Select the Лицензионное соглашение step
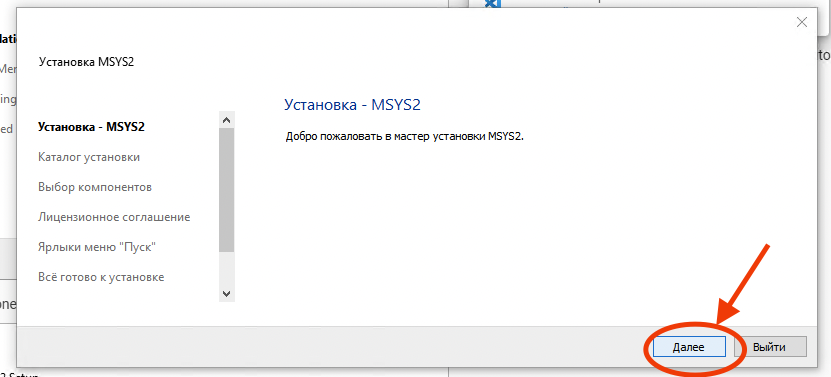The image size is (831, 377). (x=114, y=217)
